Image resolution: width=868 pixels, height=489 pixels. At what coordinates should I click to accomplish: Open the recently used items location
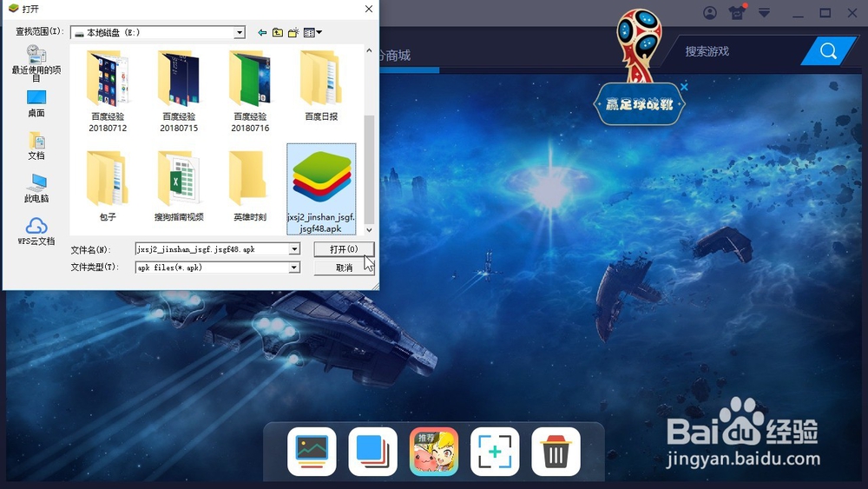click(x=36, y=63)
